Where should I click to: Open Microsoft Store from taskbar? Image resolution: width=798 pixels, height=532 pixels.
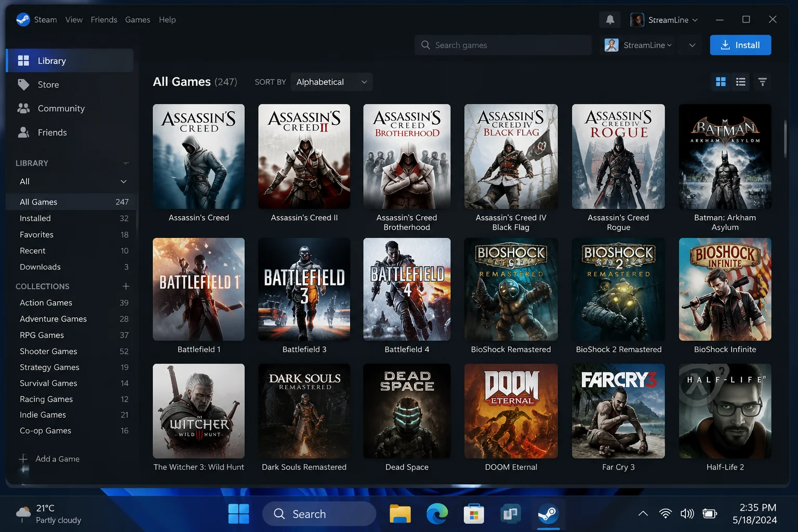coord(474,514)
